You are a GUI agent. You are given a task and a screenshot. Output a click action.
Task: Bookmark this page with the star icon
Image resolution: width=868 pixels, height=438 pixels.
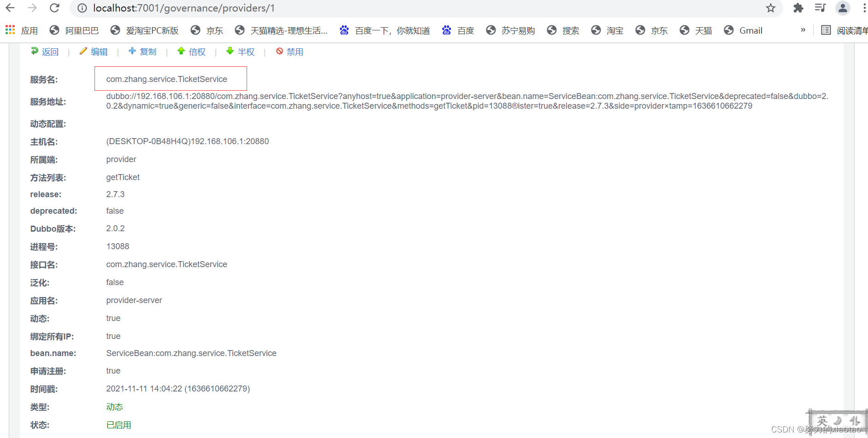tap(771, 8)
